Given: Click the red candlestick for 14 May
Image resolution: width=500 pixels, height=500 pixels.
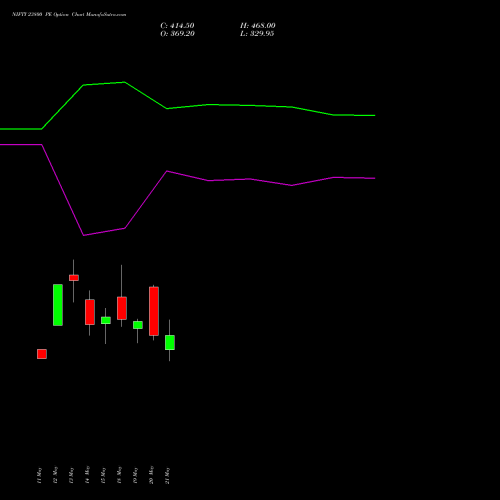Looking at the screenshot, I should pos(90,312).
